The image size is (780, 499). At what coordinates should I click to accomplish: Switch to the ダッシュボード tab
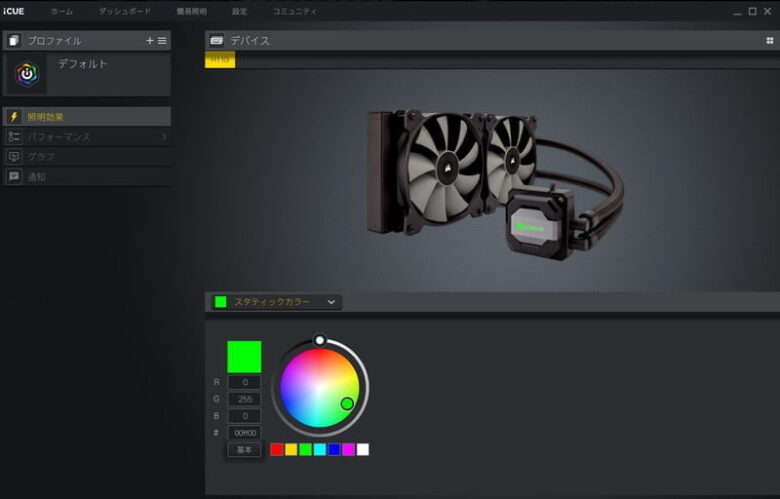tap(124, 11)
